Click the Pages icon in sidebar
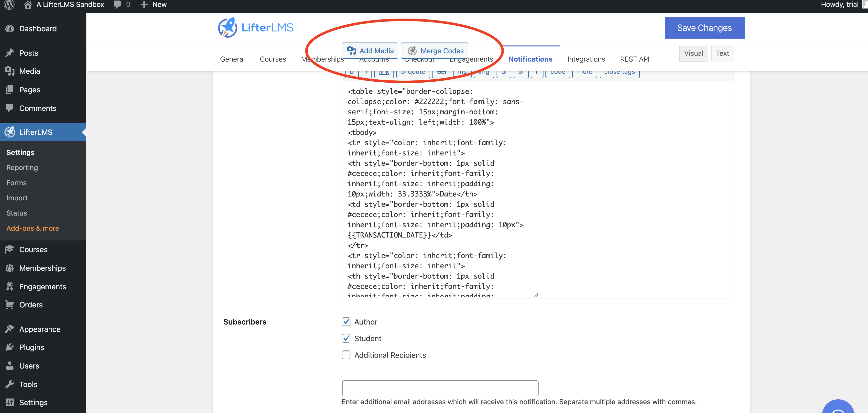This screenshot has height=413, width=868. [x=10, y=90]
